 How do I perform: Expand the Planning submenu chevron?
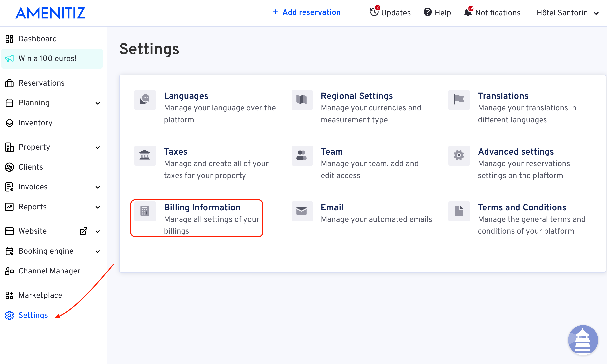point(98,103)
